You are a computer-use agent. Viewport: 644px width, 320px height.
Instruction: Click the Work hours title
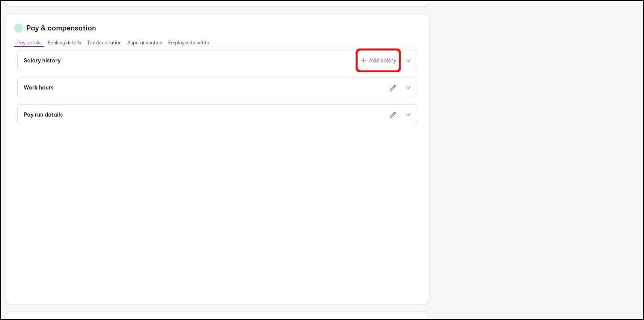point(39,88)
